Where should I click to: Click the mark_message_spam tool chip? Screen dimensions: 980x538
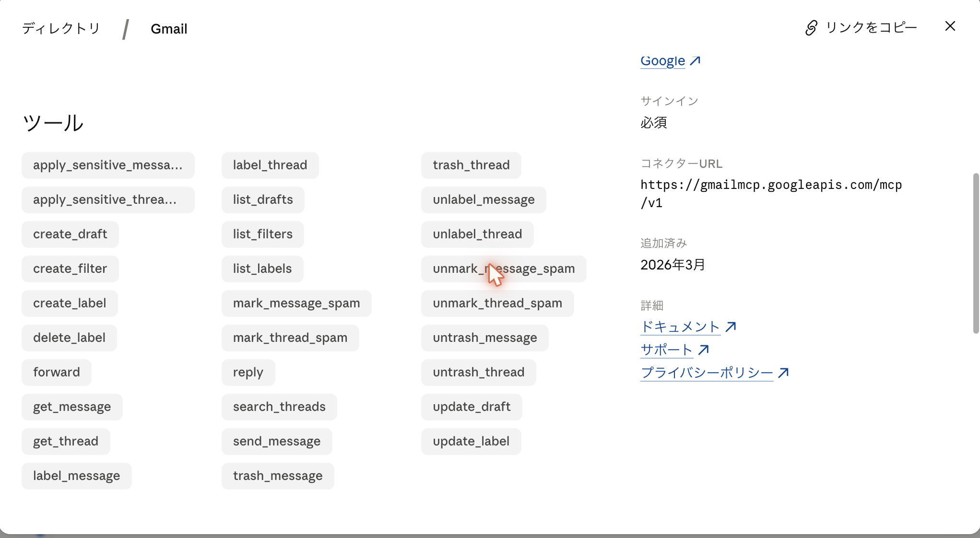click(x=296, y=304)
